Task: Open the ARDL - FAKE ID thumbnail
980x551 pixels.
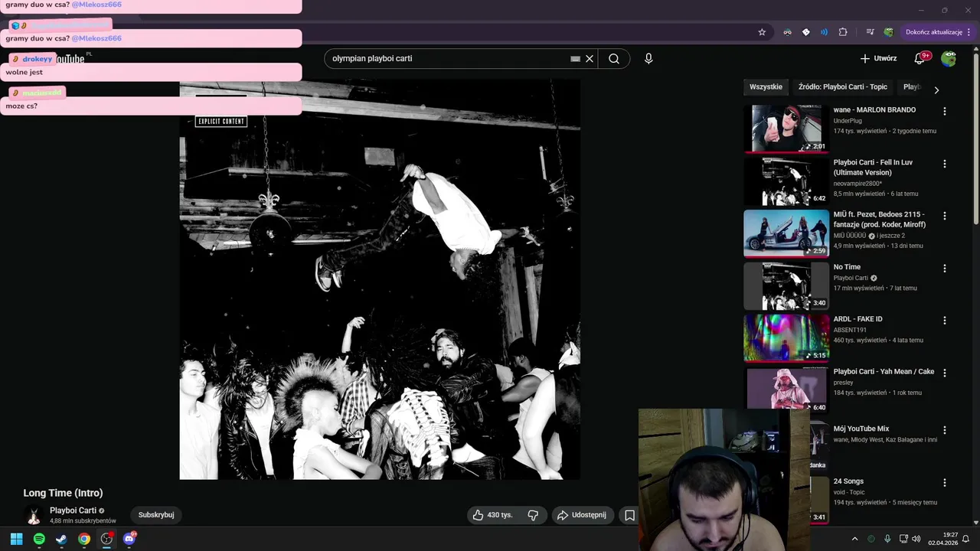Action: pyautogui.click(x=786, y=337)
